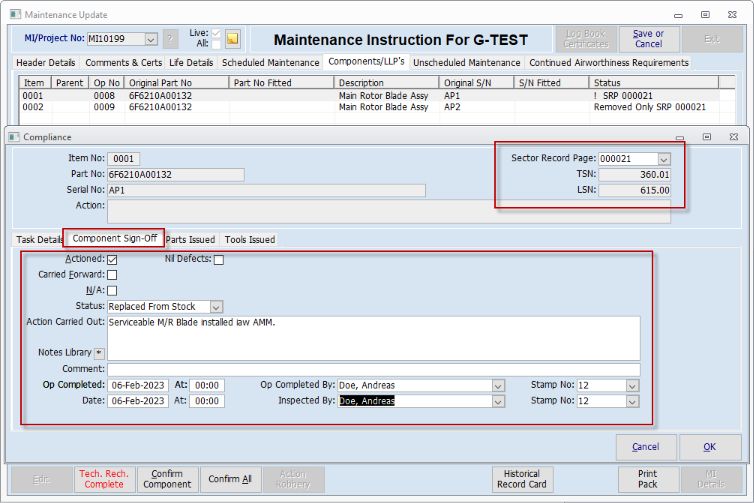Open the Unscheduled Maintenance tab
The width and height of the screenshot is (754, 503).
pos(466,63)
